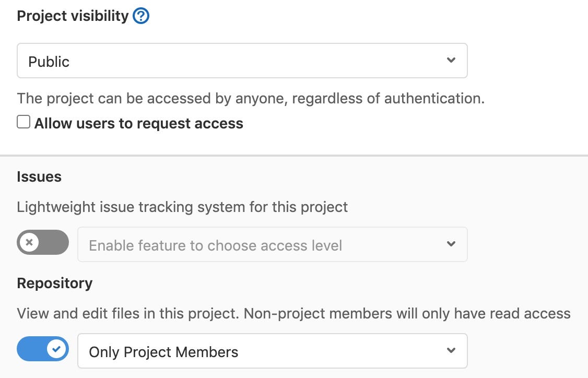Click chevron in Only Project Members dropdown
The height and width of the screenshot is (378, 588).
click(451, 350)
